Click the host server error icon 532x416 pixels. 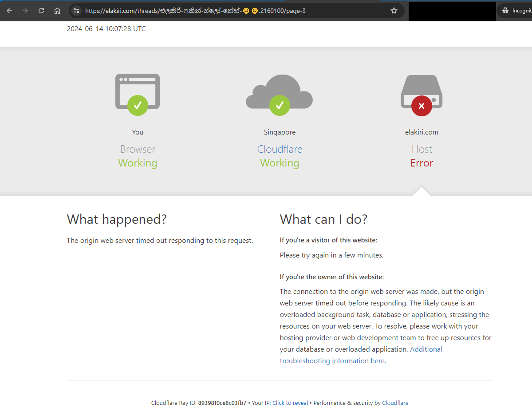point(422,95)
